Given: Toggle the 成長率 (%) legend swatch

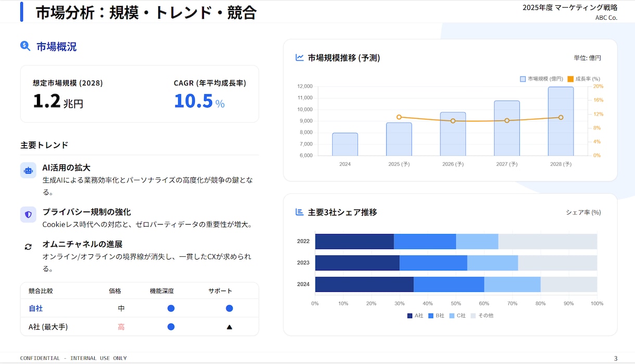Looking at the screenshot, I should coord(570,79).
